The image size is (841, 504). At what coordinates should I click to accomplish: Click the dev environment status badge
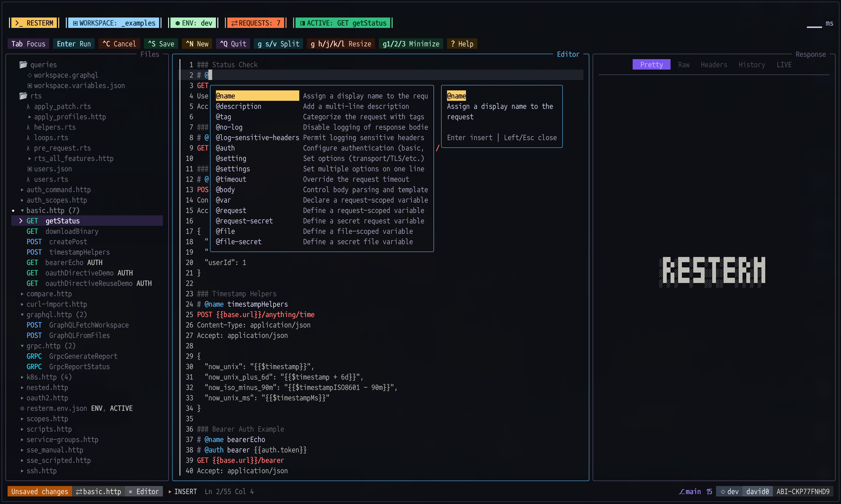[729, 491]
